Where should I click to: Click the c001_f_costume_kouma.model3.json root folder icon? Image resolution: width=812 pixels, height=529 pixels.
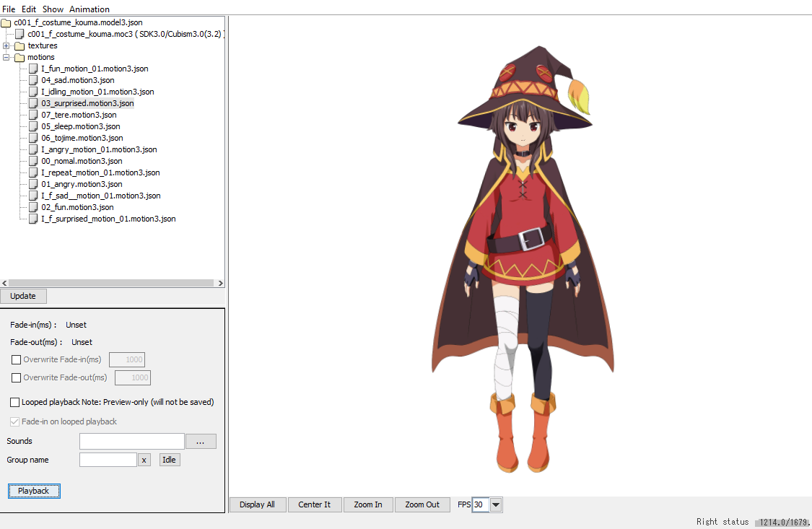click(x=6, y=23)
